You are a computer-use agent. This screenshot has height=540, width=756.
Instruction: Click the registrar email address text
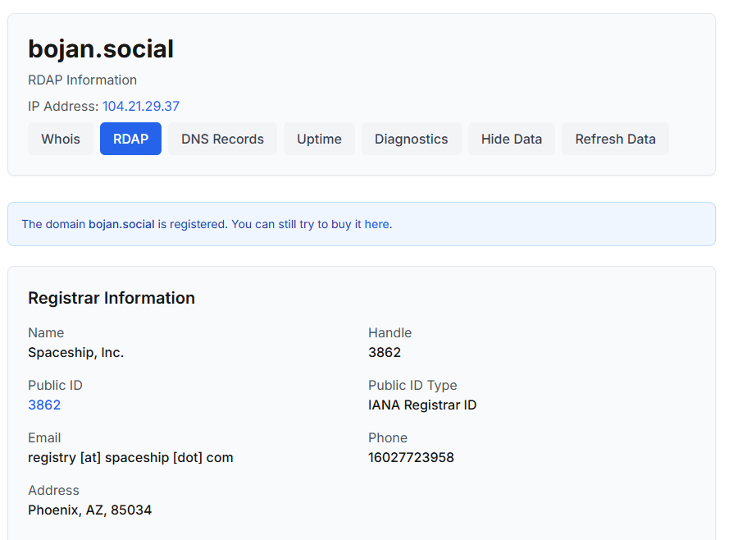point(130,457)
